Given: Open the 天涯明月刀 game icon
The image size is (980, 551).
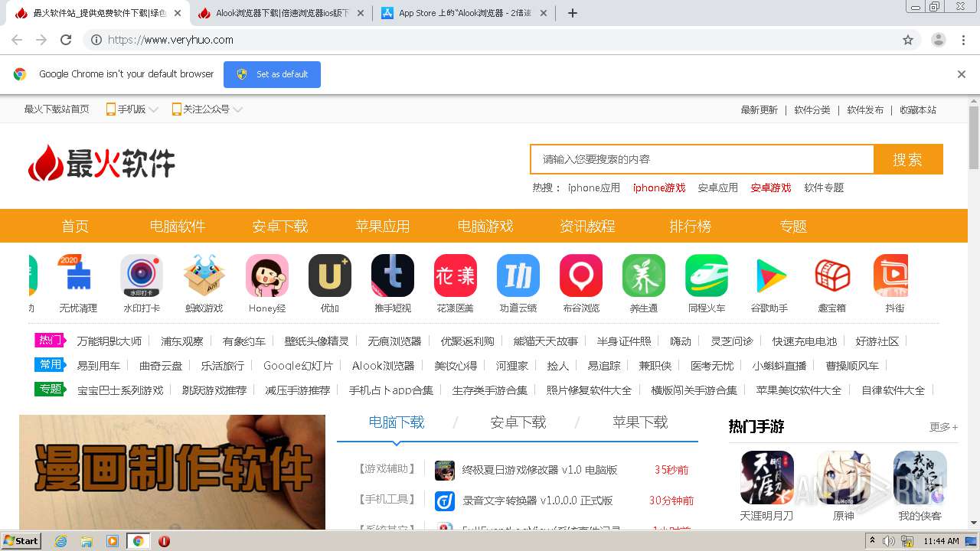Looking at the screenshot, I should pos(767,478).
